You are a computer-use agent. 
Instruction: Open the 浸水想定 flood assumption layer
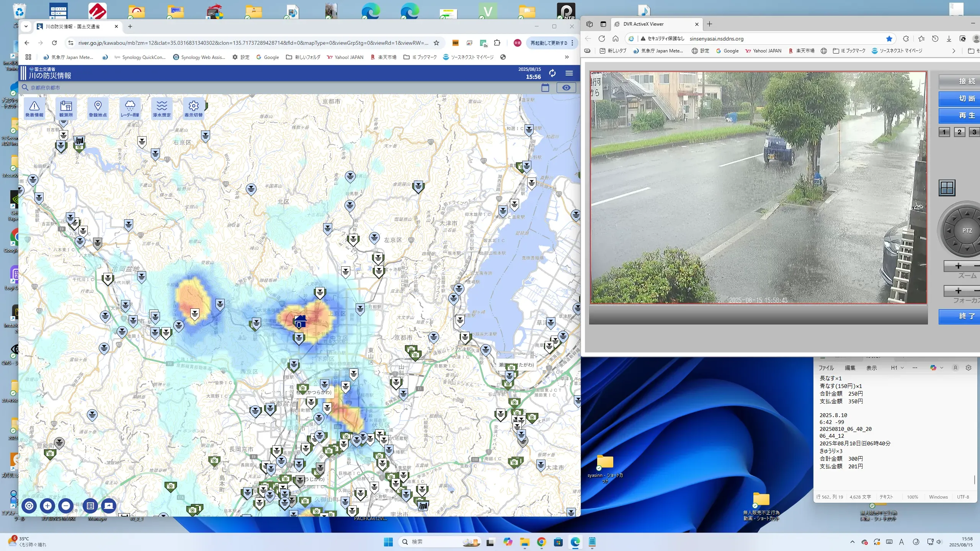(x=162, y=109)
